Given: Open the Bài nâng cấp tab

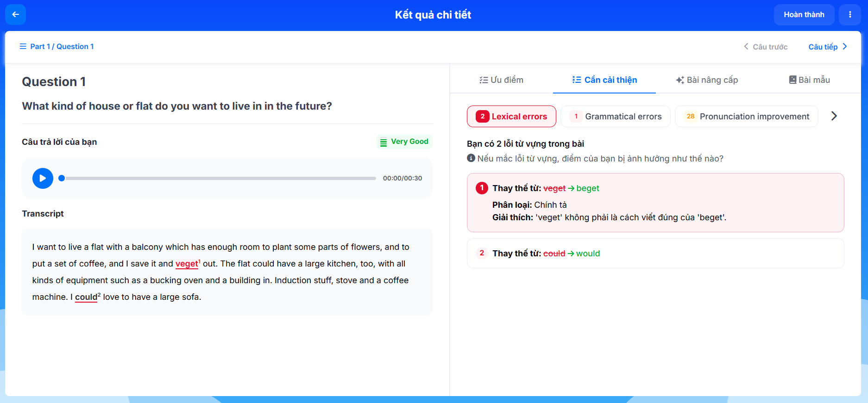Looking at the screenshot, I should point(707,80).
